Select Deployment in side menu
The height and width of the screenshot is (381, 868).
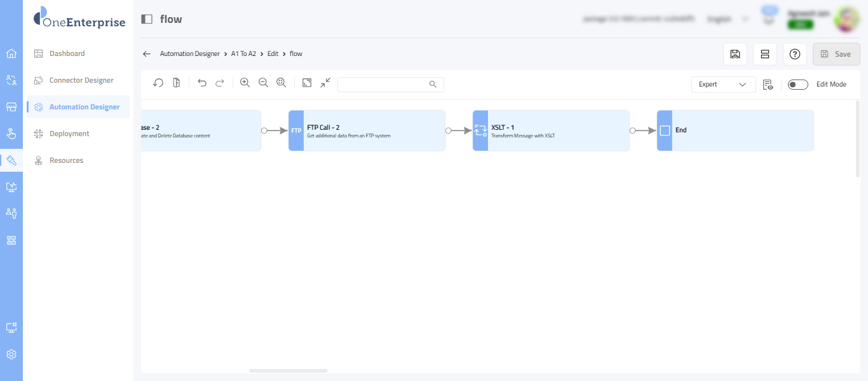tap(69, 134)
